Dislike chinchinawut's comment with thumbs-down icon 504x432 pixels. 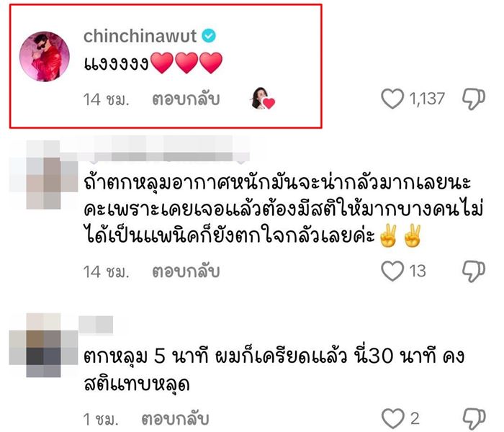[474, 99]
